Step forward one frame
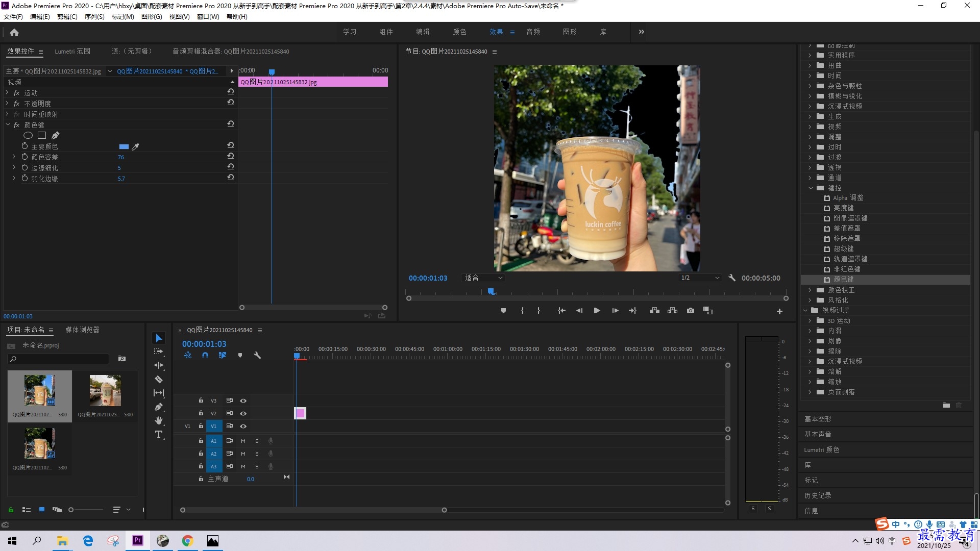This screenshot has width=980, height=551. click(615, 310)
